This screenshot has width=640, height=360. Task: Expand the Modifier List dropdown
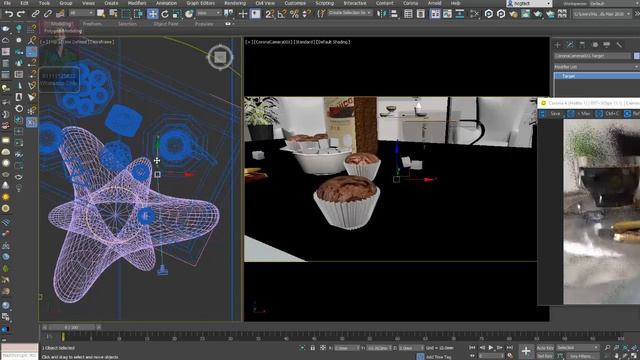pyautogui.click(x=596, y=67)
